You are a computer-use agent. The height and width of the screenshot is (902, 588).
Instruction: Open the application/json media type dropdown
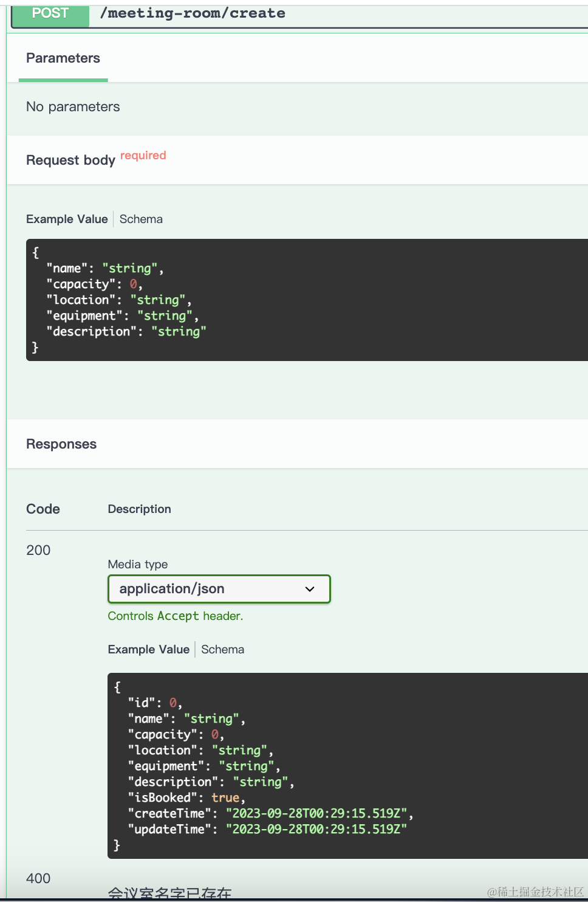219,589
